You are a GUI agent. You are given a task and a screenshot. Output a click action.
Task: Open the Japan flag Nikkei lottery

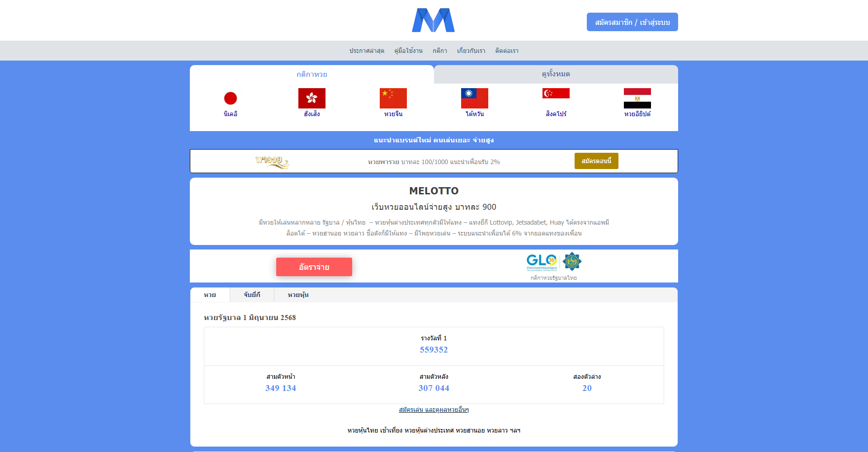tap(231, 98)
